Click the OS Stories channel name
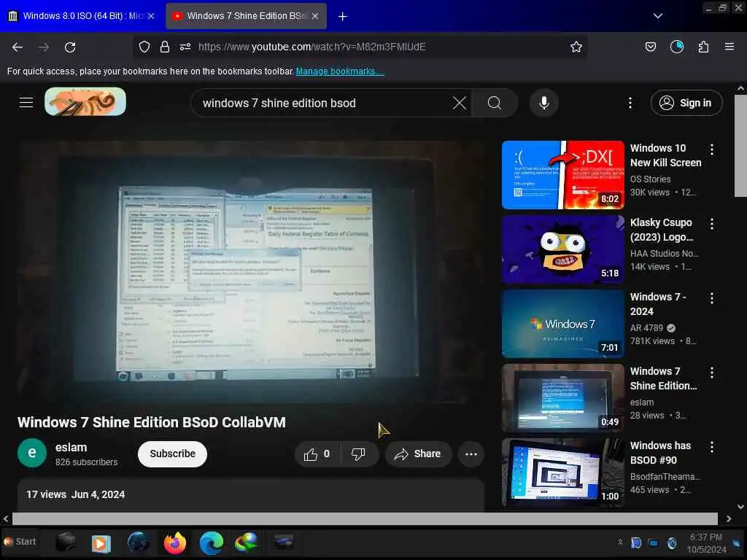 click(650, 179)
